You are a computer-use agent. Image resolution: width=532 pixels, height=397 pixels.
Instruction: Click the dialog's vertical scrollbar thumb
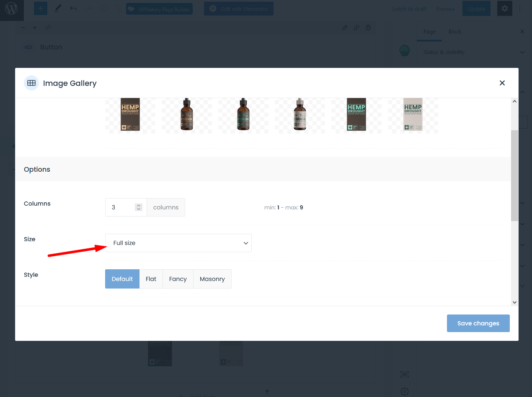[515, 175]
